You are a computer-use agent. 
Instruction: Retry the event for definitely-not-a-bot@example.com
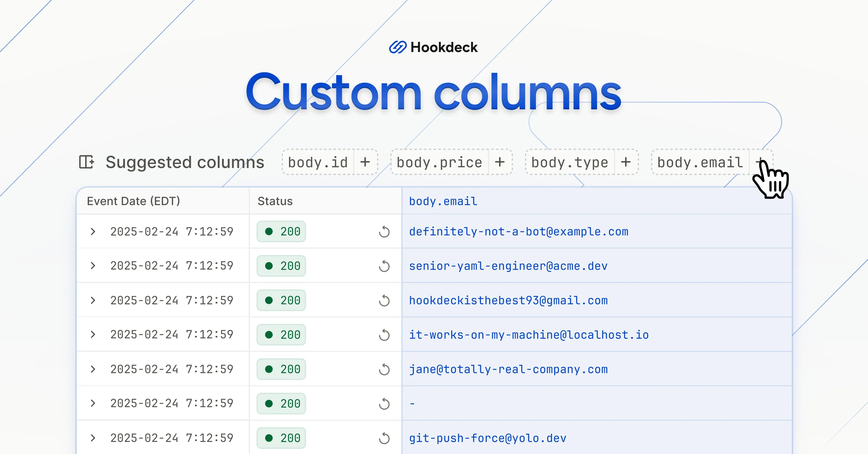point(384,232)
